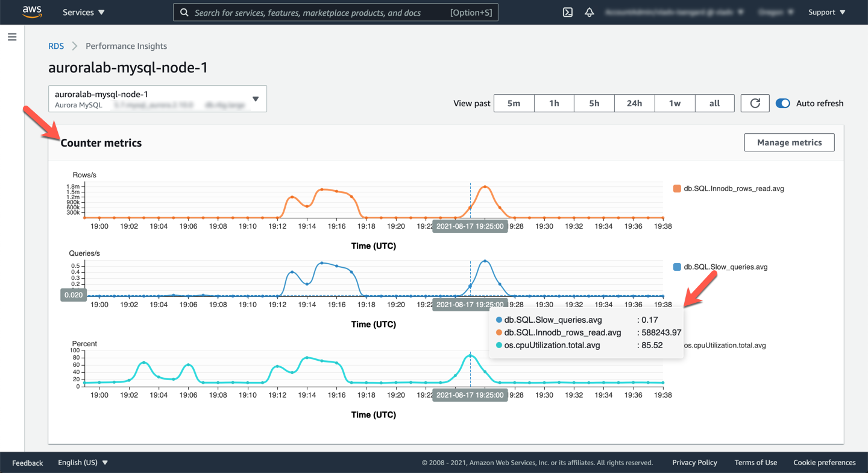
Task: Click the orange Innodb_rows_read legend swatch
Action: [677, 189]
